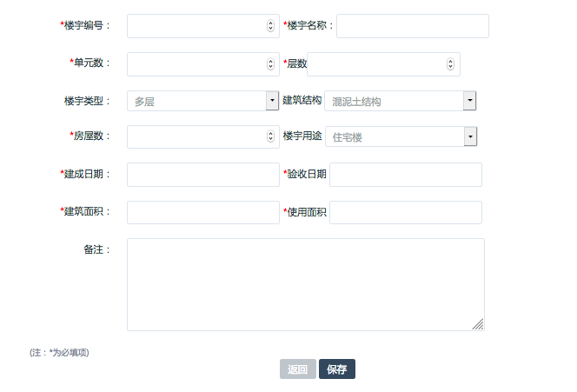Click inside the 备注 text area
Image resolution: width=577 pixels, height=392 pixels.
tap(306, 284)
